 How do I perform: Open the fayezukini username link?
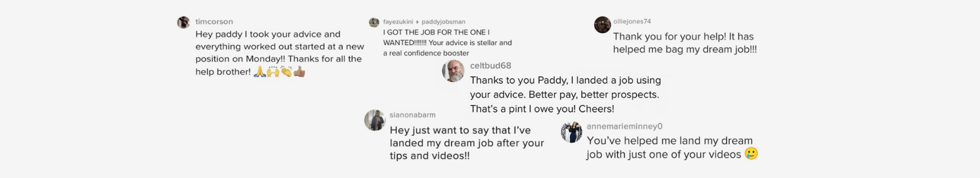point(398,22)
